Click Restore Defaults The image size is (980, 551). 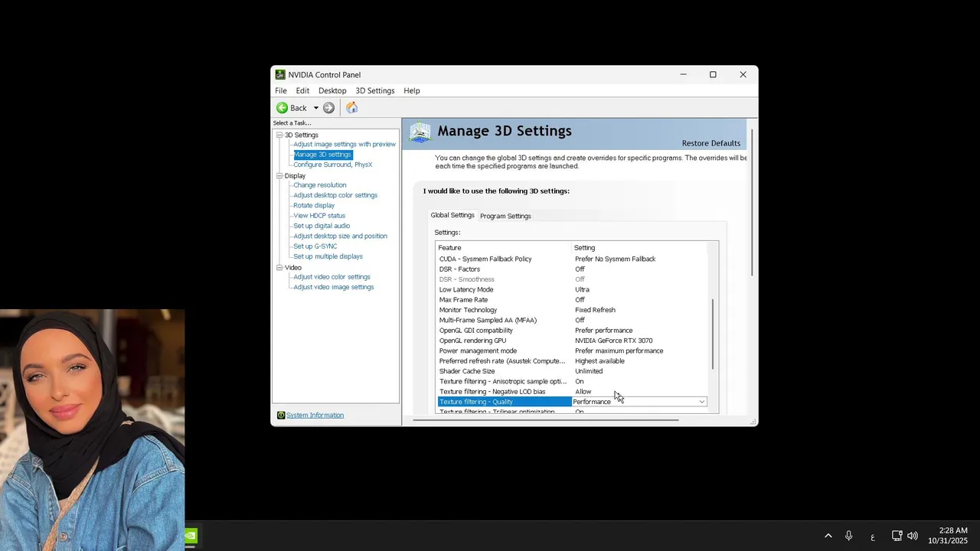point(711,143)
